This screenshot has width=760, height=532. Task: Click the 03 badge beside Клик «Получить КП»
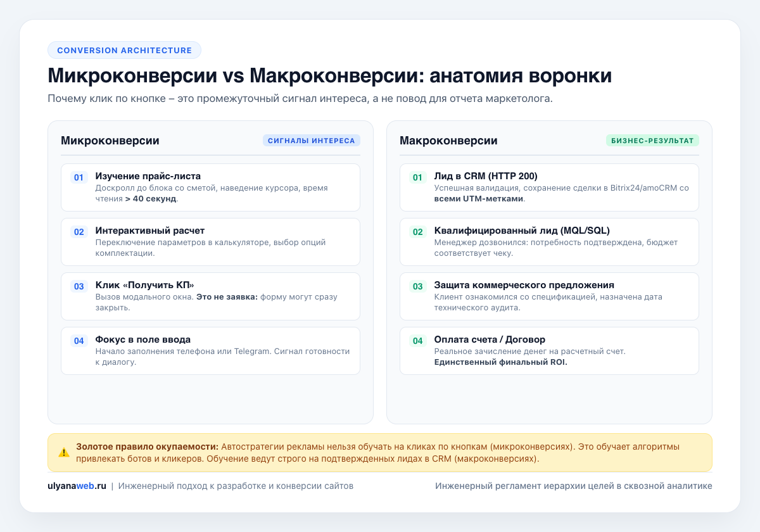tap(79, 286)
